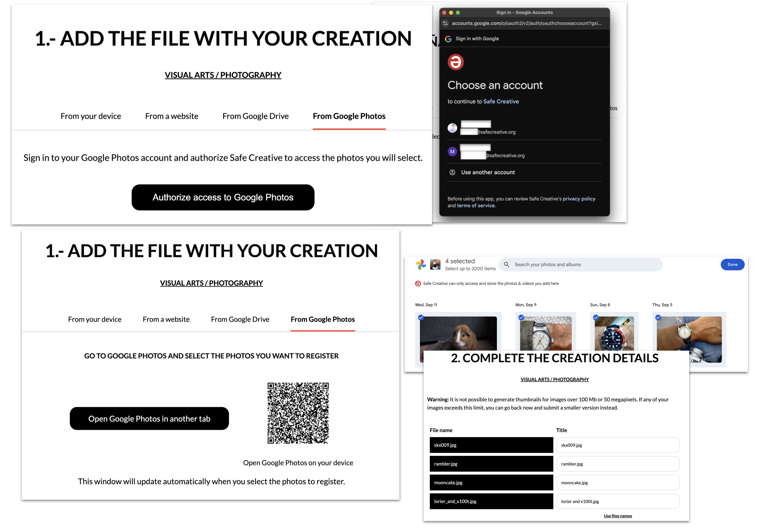
Task: Click the Google Photos pinwheel logo
Action: (420, 265)
